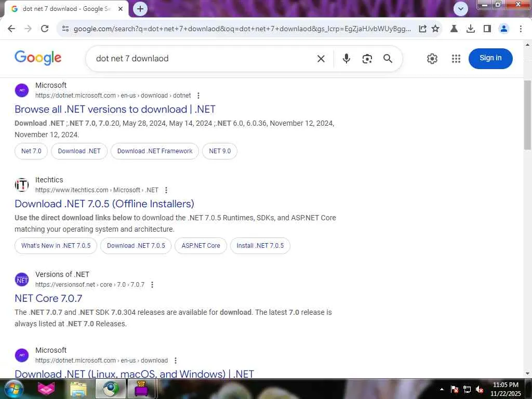The height and width of the screenshot is (399, 532).
Task: Click the Sign in button
Action: coord(490,58)
